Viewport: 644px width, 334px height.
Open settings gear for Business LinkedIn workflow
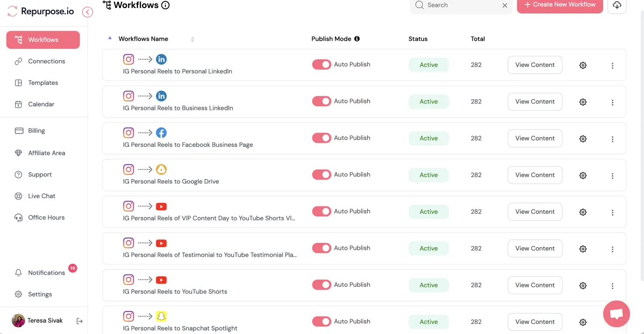(x=583, y=102)
